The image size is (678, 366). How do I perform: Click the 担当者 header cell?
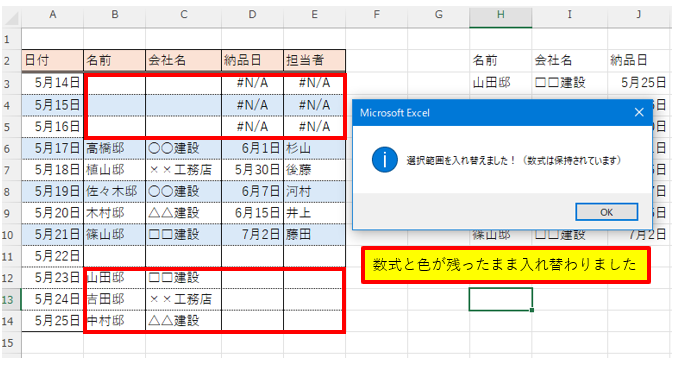(x=314, y=61)
